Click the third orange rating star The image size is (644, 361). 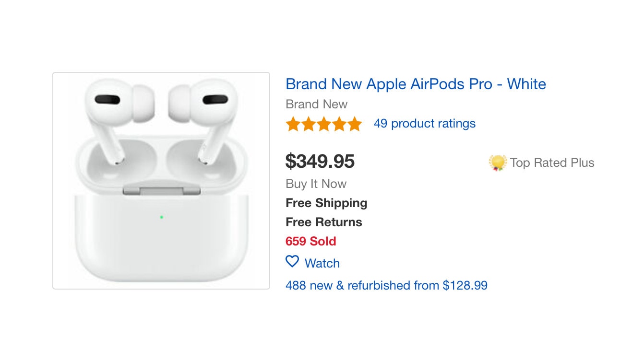pos(323,124)
